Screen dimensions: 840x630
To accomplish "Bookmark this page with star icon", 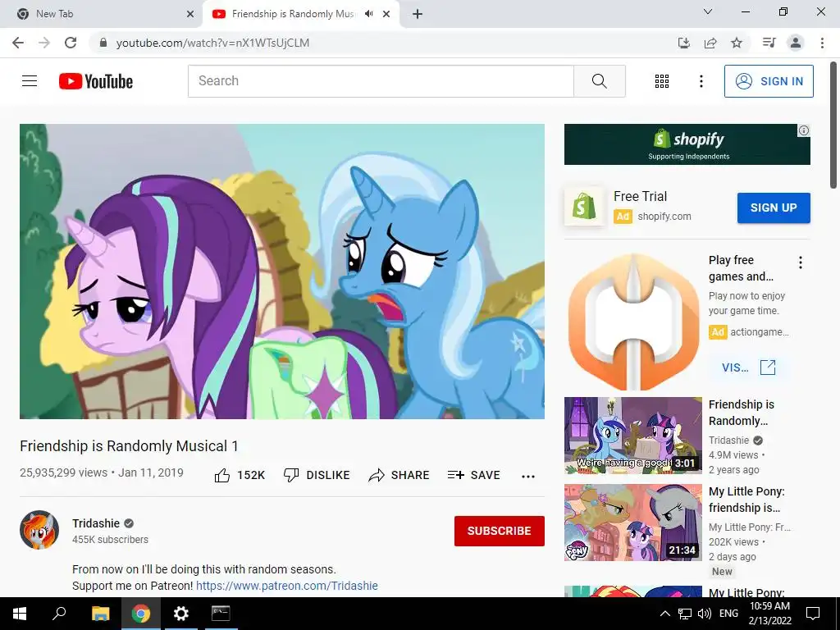I will 737,43.
